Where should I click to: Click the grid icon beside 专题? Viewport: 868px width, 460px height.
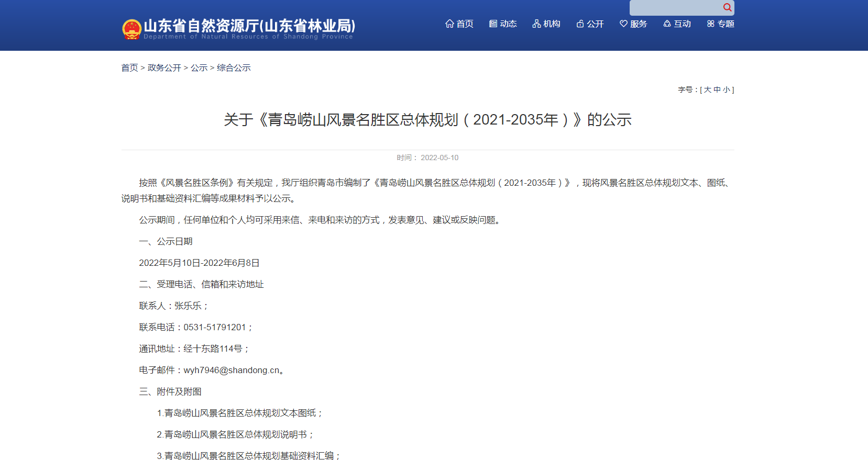(x=710, y=24)
